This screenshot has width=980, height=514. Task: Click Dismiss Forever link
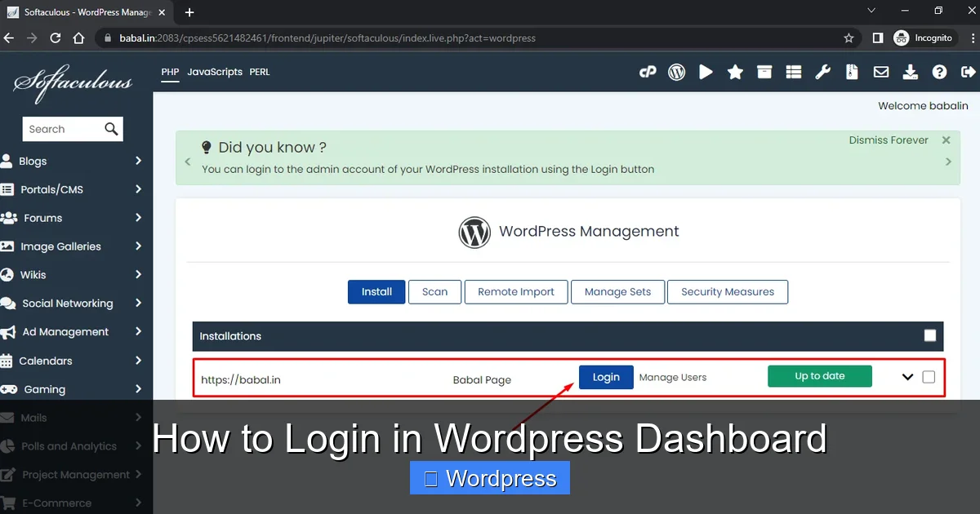[889, 140]
